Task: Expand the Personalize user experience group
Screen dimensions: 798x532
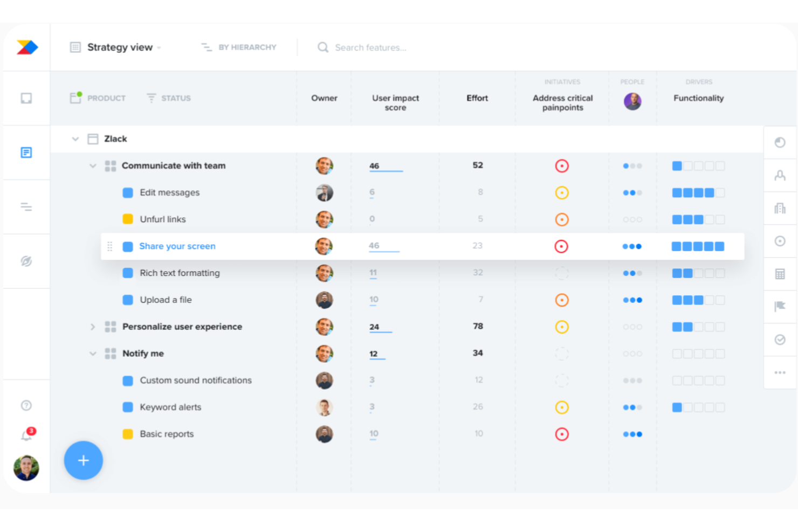Action: pyautogui.click(x=93, y=327)
